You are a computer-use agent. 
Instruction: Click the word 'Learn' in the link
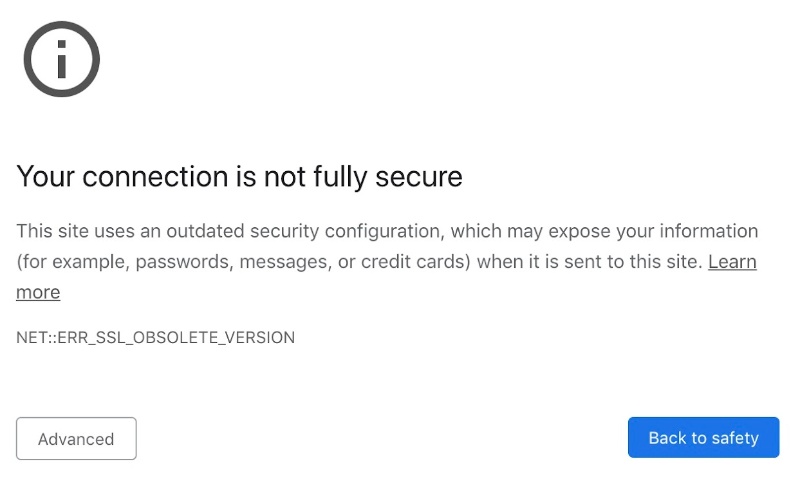[732, 262]
